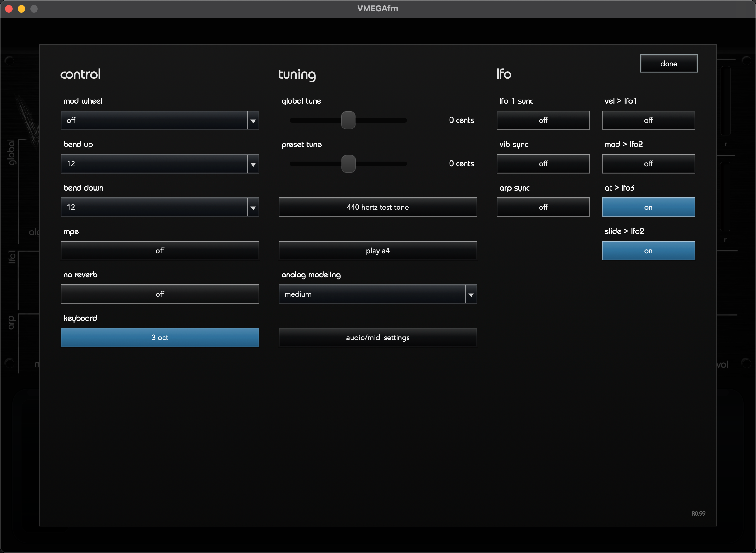The height and width of the screenshot is (553, 756).
Task: Click the global tune slider handle
Action: pyautogui.click(x=348, y=121)
